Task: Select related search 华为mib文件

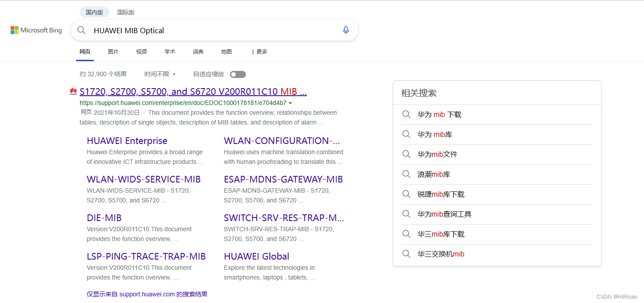Action: [x=437, y=155]
